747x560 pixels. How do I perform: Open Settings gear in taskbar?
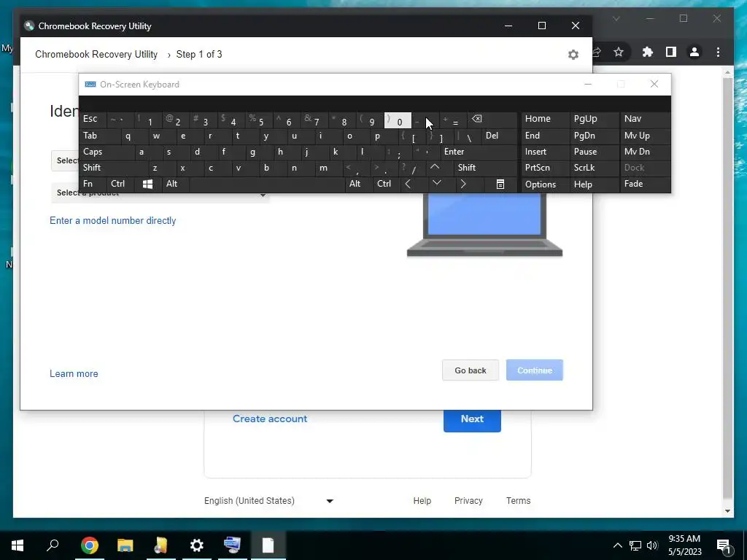196,545
